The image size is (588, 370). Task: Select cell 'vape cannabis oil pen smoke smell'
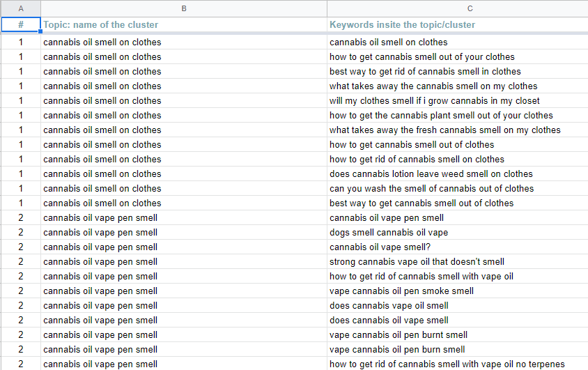[458, 291]
